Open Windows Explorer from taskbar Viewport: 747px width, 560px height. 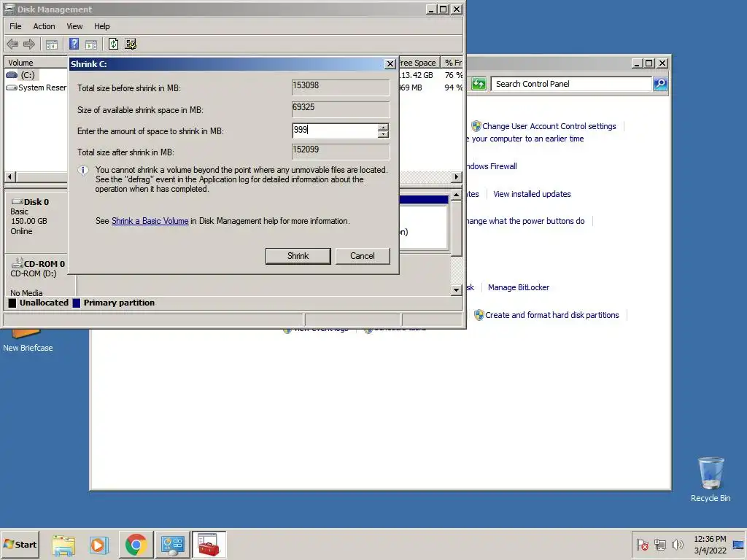[x=63, y=545]
